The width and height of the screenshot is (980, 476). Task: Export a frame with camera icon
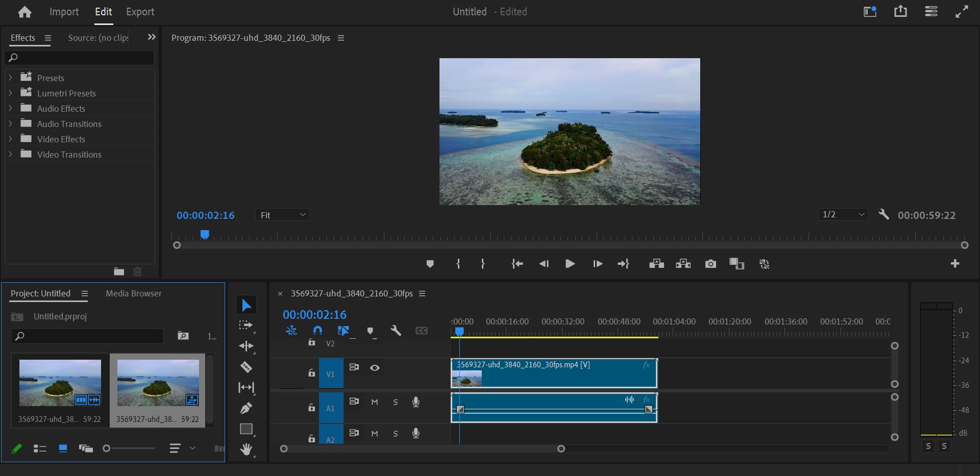pyautogui.click(x=710, y=264)
